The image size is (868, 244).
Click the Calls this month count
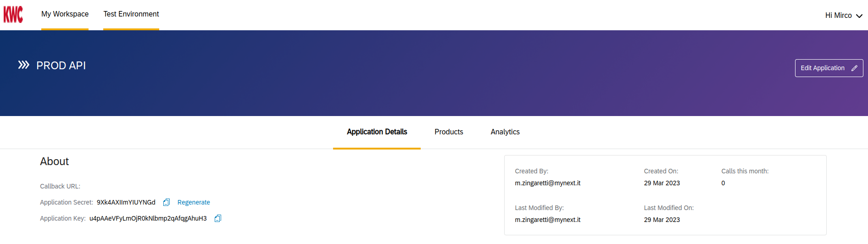click(723, 183)
